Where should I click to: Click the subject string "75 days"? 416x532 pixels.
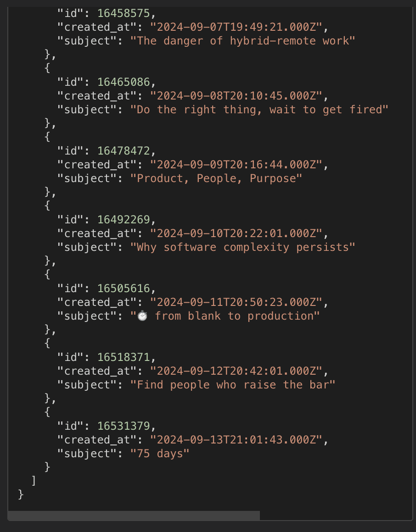(x=160, y=454)
